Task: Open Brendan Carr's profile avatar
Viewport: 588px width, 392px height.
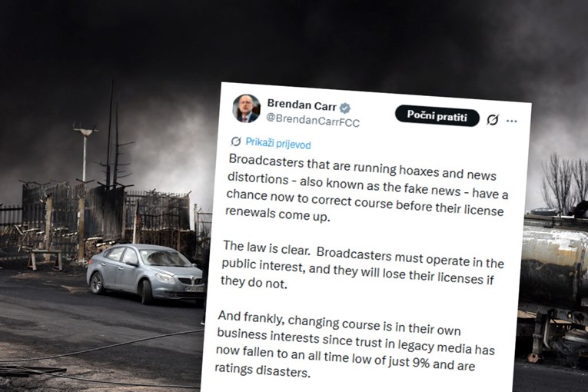Action: tap(247, 108)
